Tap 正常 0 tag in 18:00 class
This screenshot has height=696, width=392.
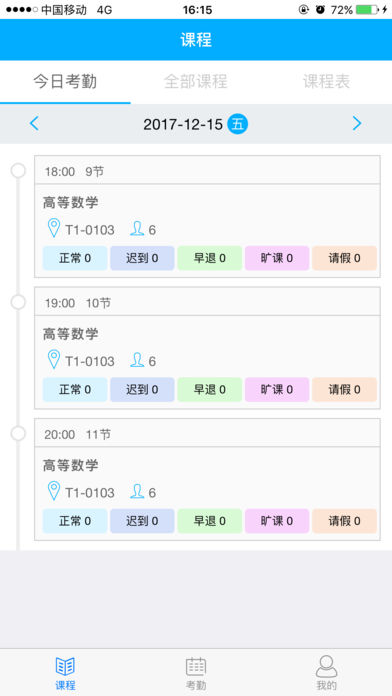75,258
